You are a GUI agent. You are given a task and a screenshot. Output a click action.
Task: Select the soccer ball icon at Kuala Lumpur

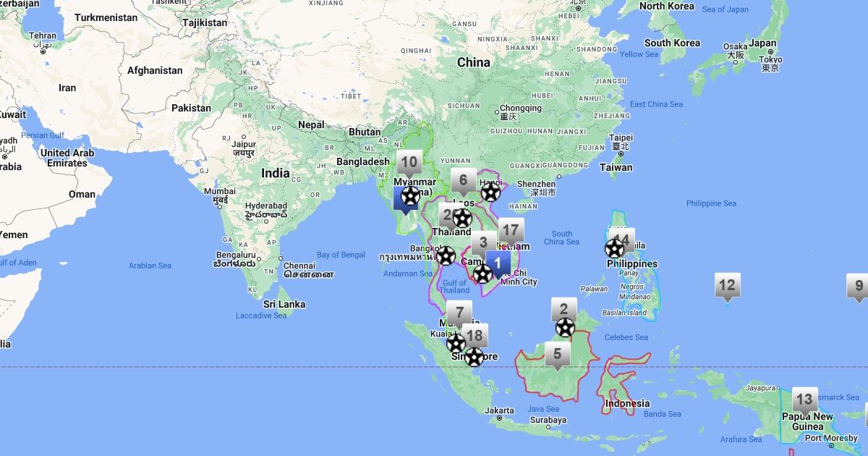pos(456,343)
